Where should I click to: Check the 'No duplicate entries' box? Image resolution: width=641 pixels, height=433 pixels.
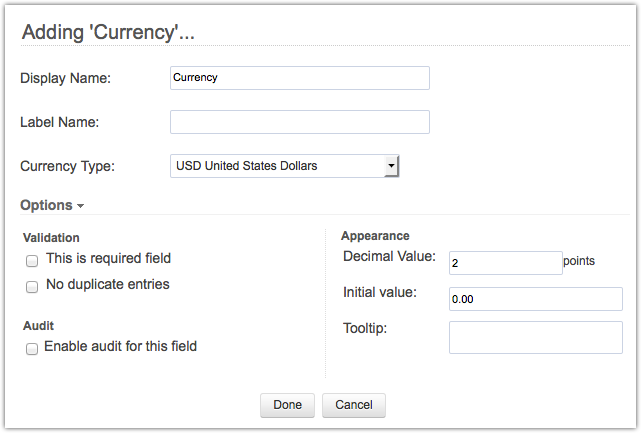point(32,286)
